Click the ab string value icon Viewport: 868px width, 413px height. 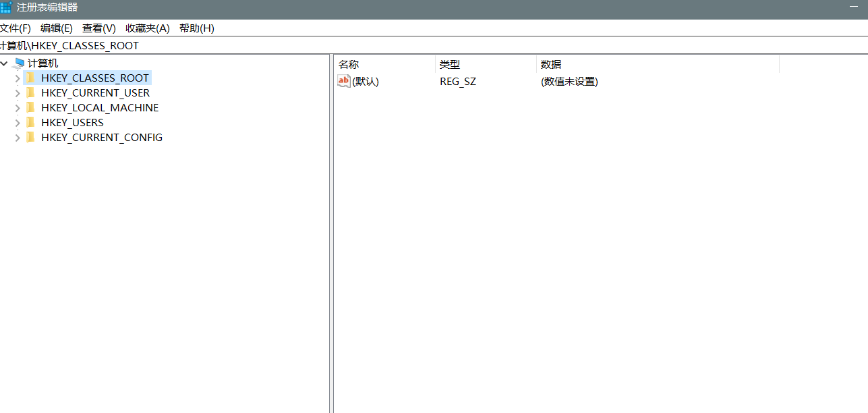[x=344, y=81]
